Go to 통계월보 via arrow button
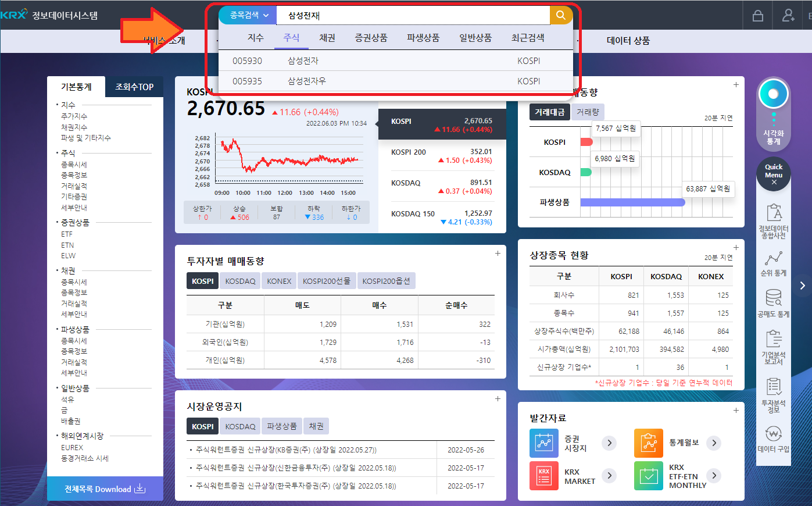 point(714,443)
